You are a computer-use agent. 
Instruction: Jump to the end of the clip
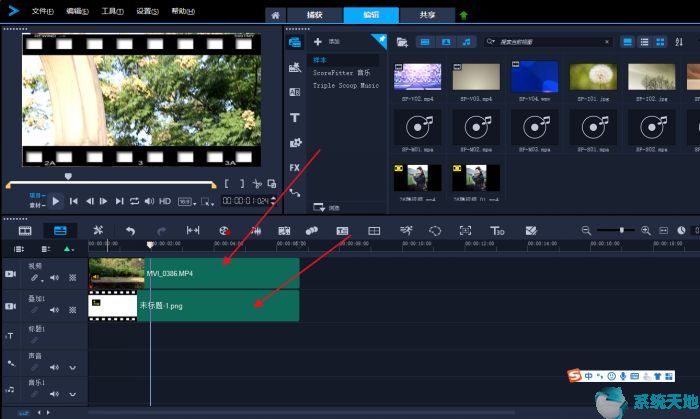(119, 201)
